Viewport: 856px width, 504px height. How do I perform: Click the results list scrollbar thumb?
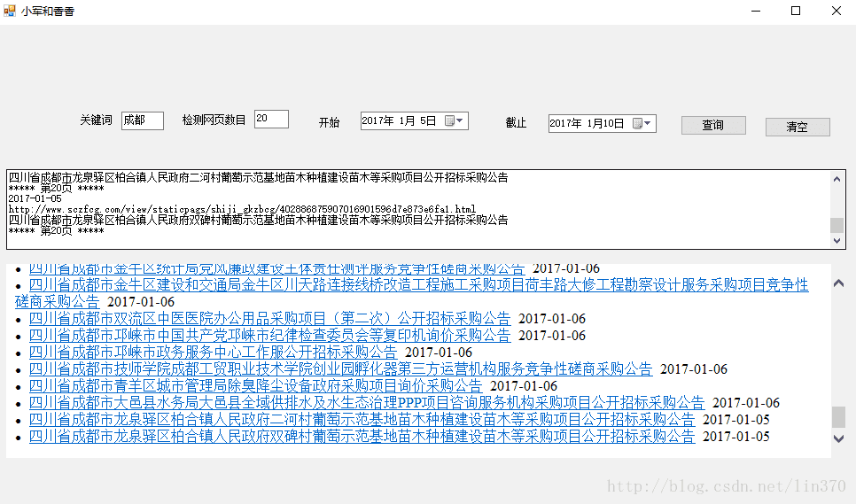(838, 417)
